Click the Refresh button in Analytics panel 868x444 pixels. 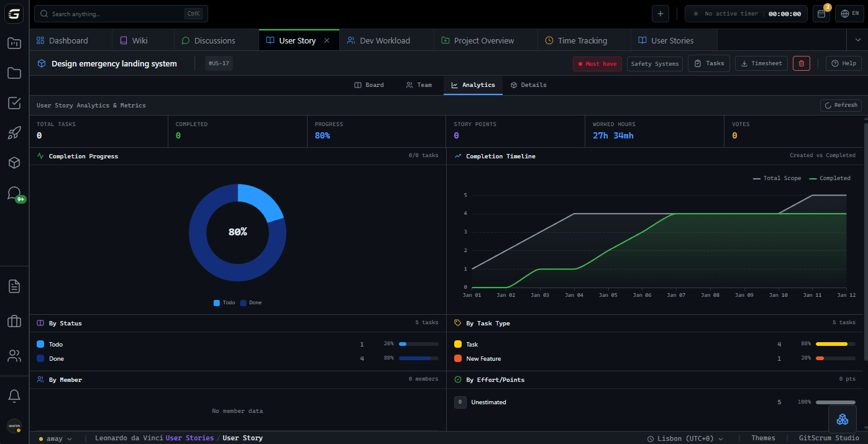[x=840, y=105]
